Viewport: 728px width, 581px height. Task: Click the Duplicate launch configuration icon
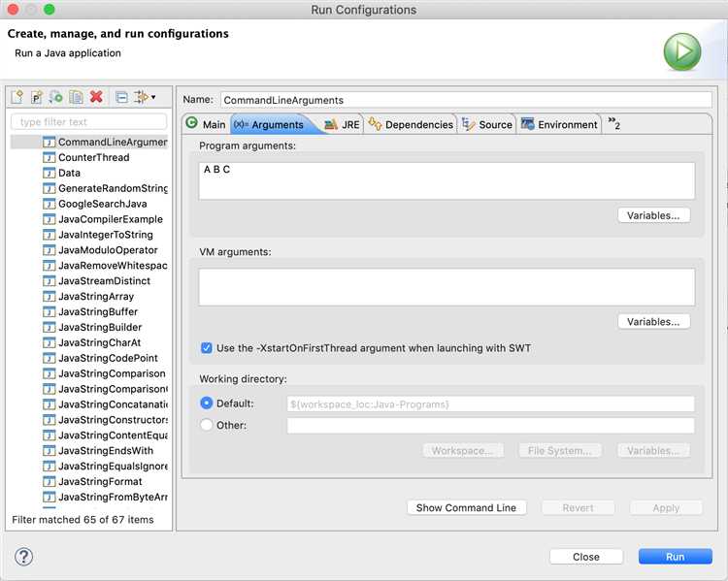tap(76, 97)
